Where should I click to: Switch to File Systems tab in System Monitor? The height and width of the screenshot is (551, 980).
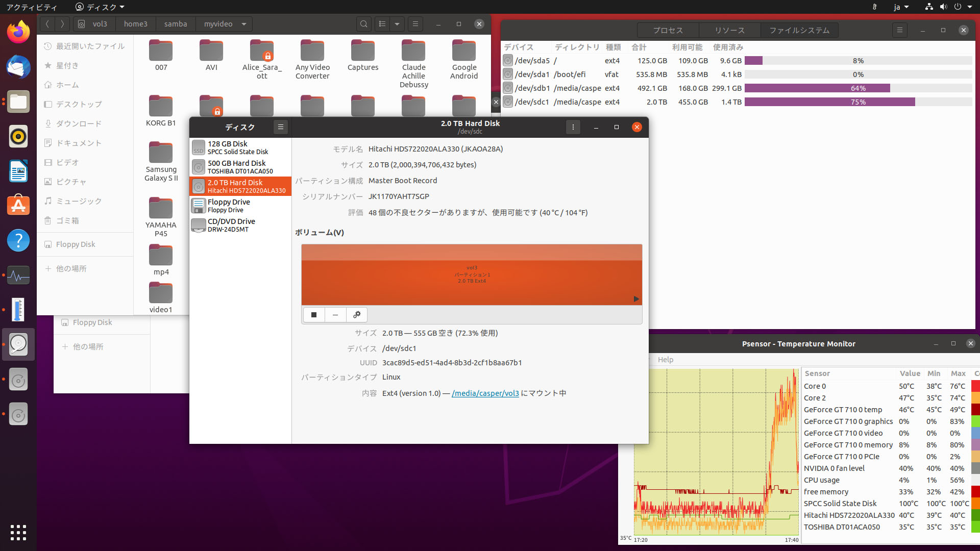tap(799, 30)
